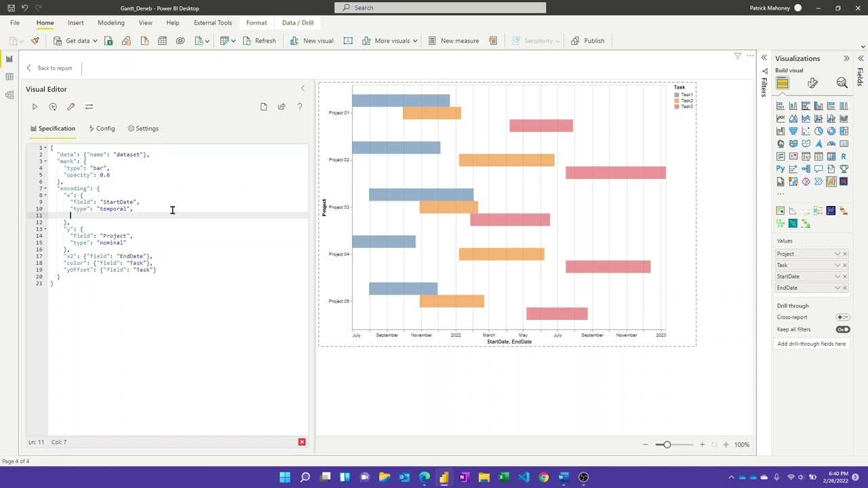
Task: Open the Modeling ribbon tab
Action: pyautogui.click(x=111, y=22)
